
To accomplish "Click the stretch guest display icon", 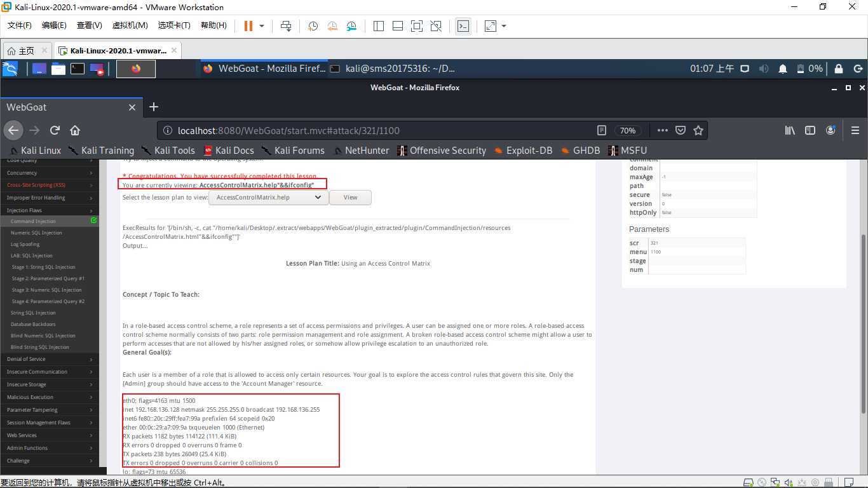I will (x=491, y=26).
